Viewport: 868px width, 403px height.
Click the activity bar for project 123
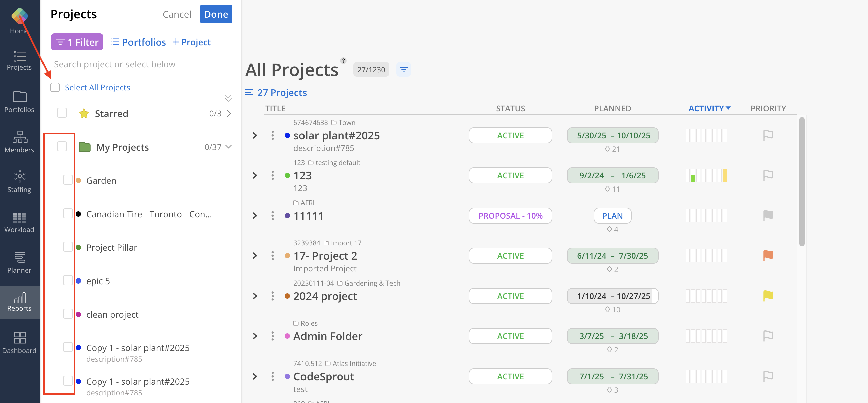[706, 175]
